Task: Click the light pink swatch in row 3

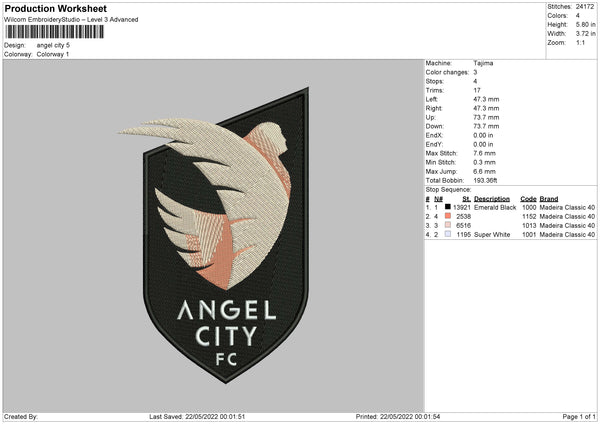Action: (448, 225)
